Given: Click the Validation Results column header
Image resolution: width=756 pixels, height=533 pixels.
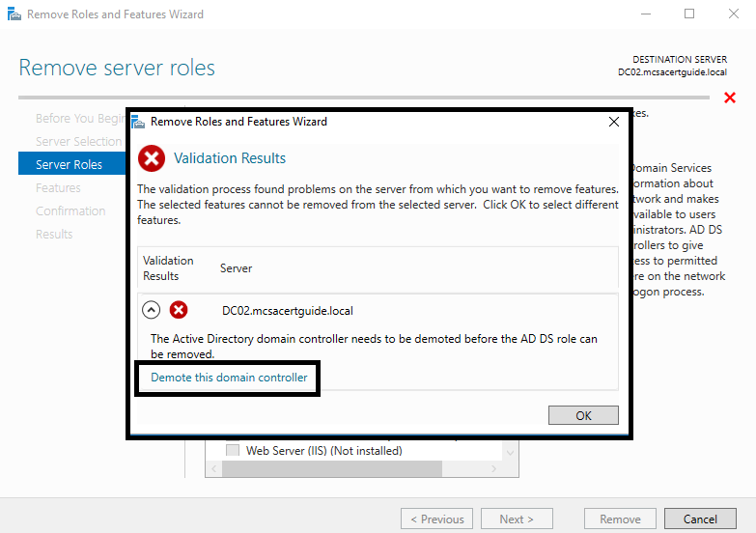Looking at the screenshot, I should pos(168,268).
